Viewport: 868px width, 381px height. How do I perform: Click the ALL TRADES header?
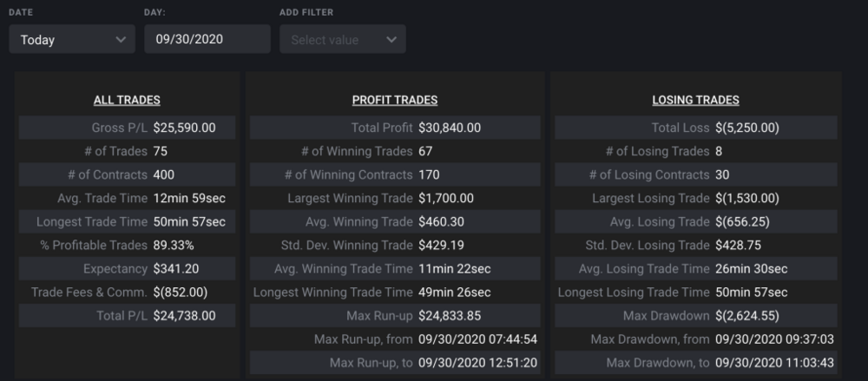pos(127,101)
